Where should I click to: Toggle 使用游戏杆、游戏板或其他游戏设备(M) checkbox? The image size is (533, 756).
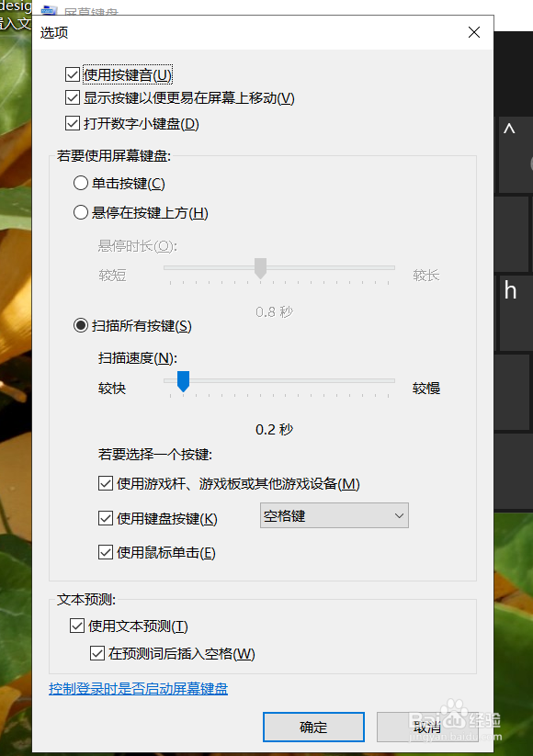(x=106, y=483)
